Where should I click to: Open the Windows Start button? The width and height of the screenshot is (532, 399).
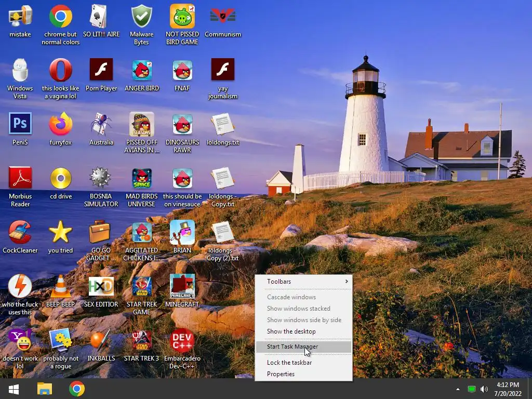14,389
